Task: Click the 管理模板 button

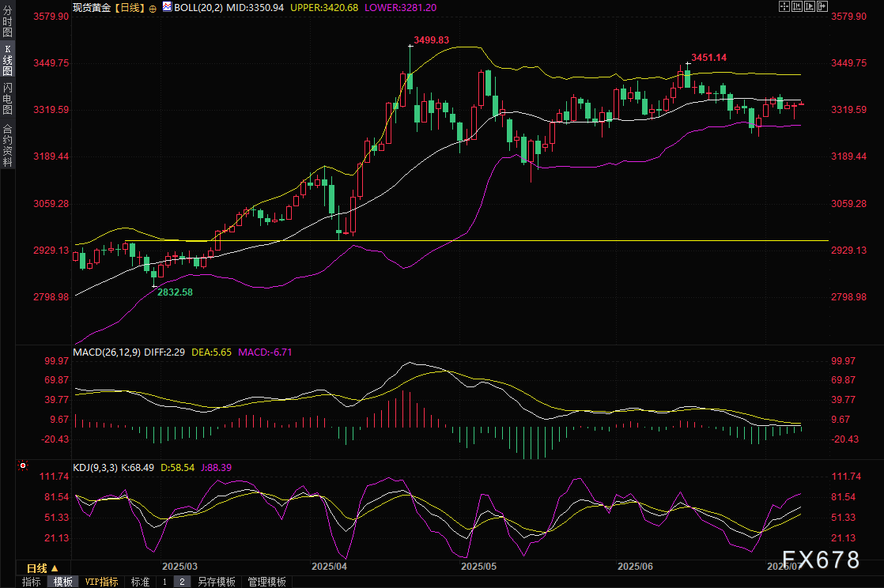Action: click(x=266, y=582)
